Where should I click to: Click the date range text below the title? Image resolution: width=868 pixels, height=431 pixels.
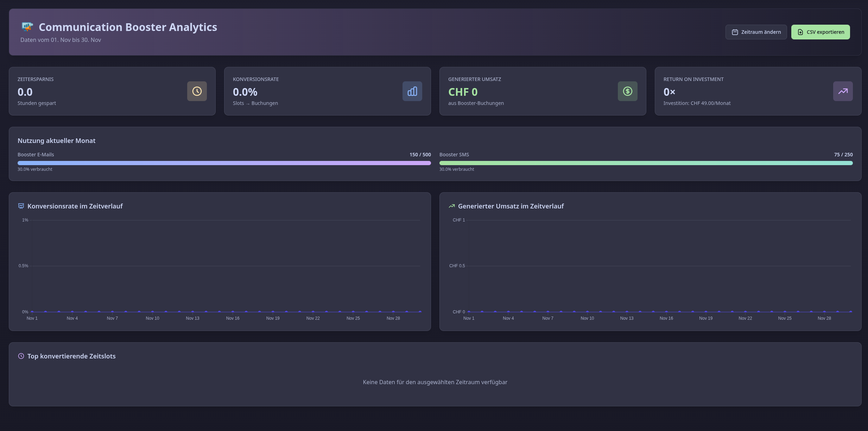coord(61,40)
